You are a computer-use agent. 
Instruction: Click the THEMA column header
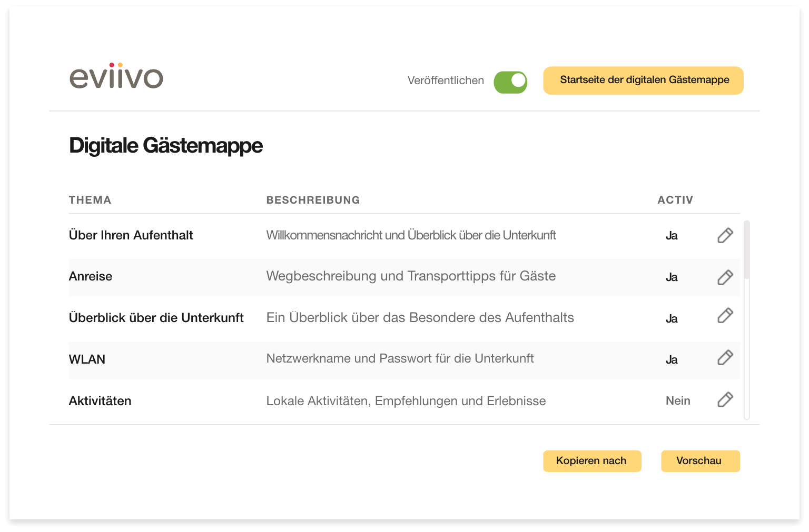pos(90,200)
